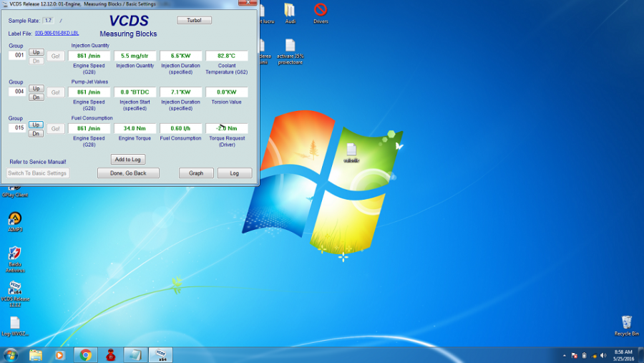
Task: Click Done, Go Back button
Action: 128,173
